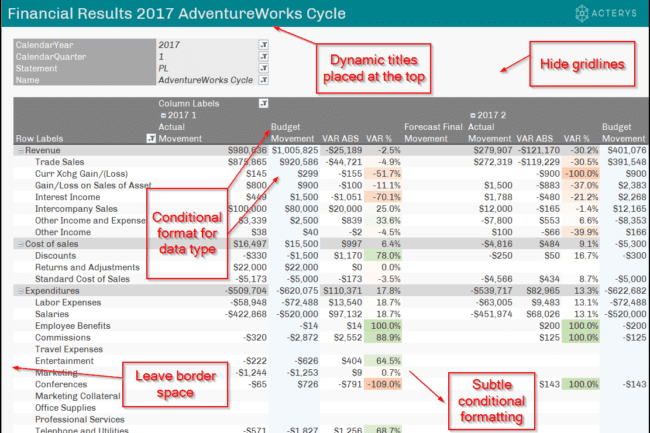Select the -$539,717 Expenditures cell
Image resolution: width=650 pixels, height=433 pixels.
[491, 291]
